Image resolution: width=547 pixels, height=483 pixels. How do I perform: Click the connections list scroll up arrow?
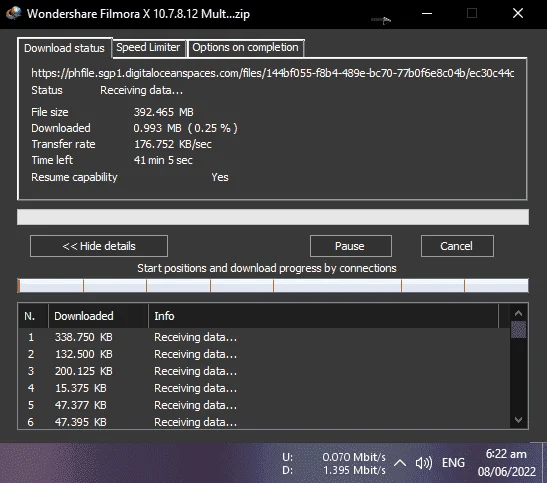(x=518, y=313)
